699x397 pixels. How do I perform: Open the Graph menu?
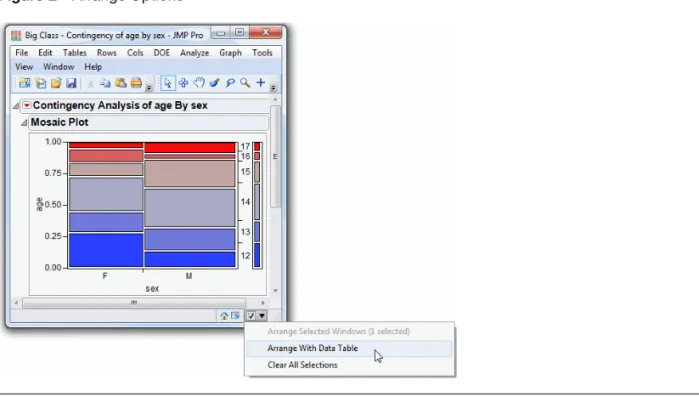coord(230,53)
